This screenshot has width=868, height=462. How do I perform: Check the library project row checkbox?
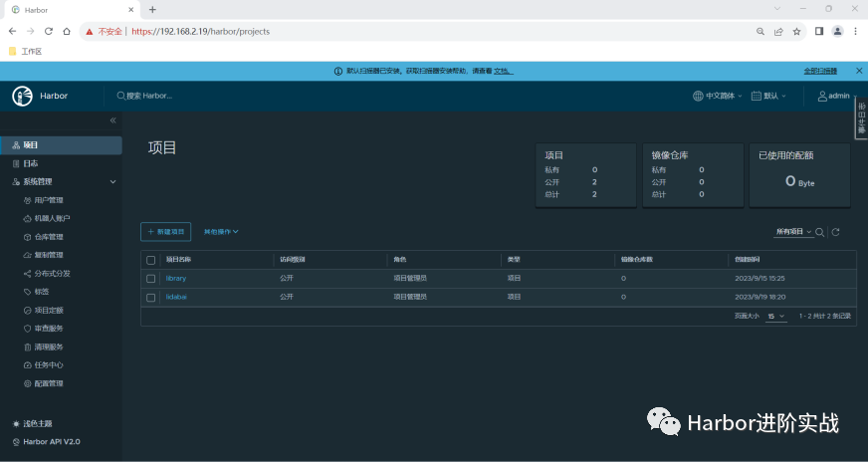point(150,279)
